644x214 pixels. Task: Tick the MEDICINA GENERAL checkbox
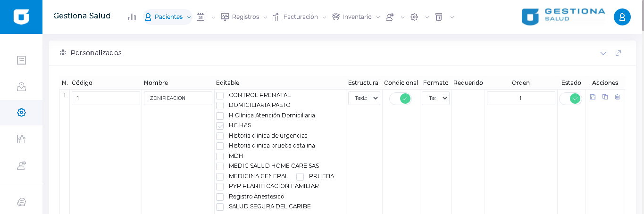[x=220, y=176]
